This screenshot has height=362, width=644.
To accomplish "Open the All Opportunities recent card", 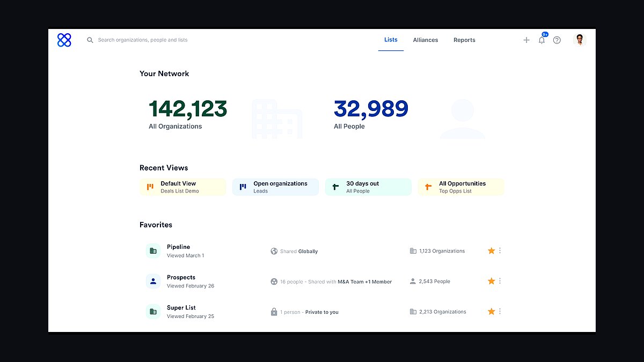I will point(461,187).
